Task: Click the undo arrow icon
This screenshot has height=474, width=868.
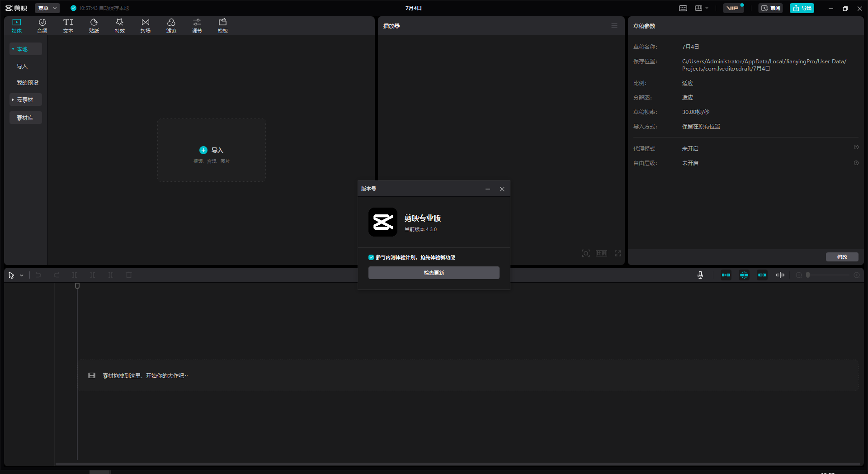Action: click(x=38, y=275)
